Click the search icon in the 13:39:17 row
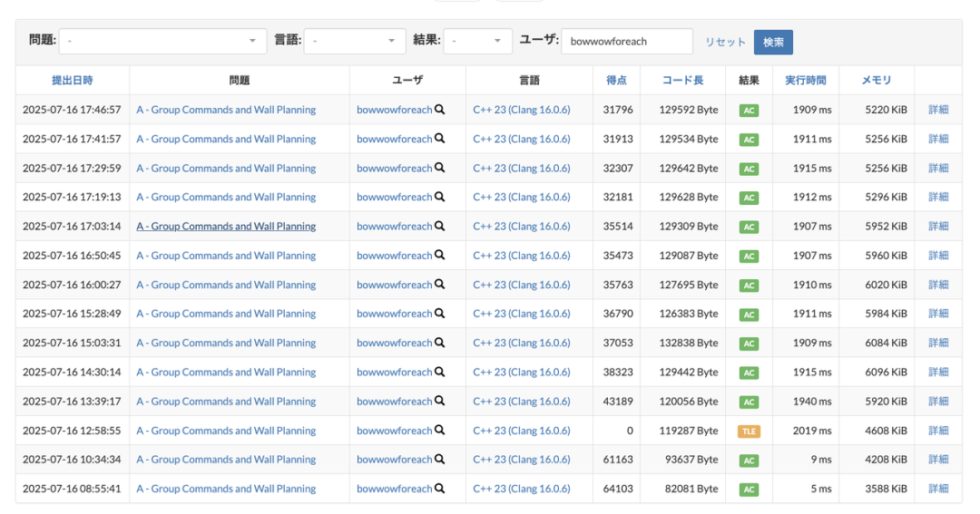 click(440, 401)
